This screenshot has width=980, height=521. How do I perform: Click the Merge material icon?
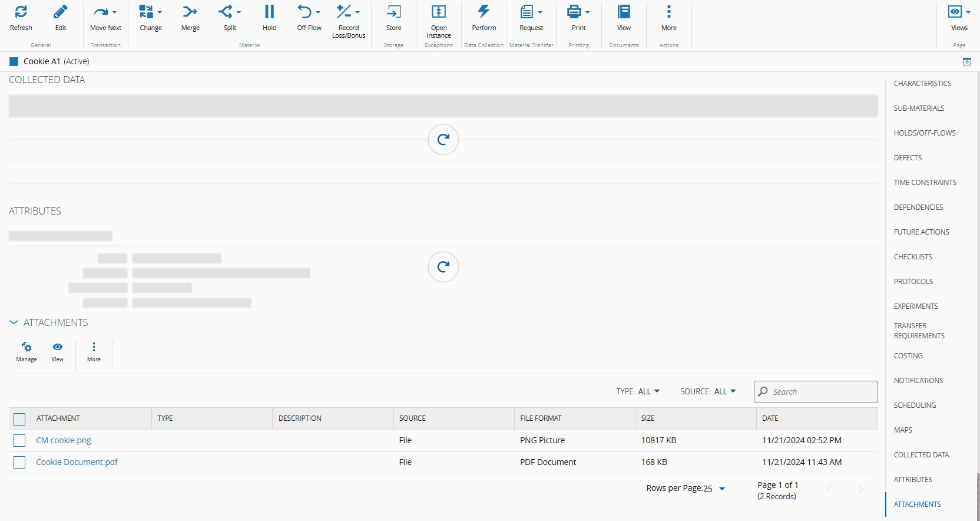click(190, 12)
